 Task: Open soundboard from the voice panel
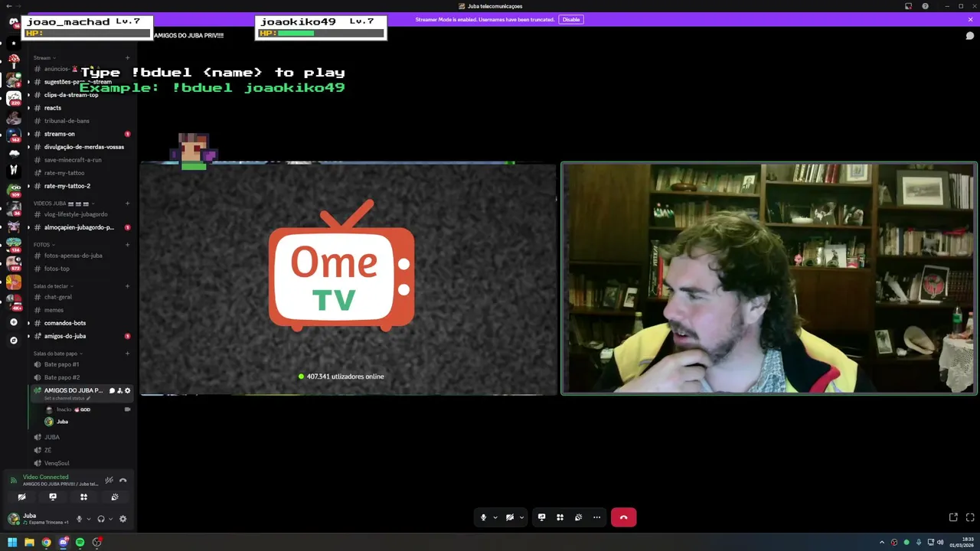coord(114,497)
